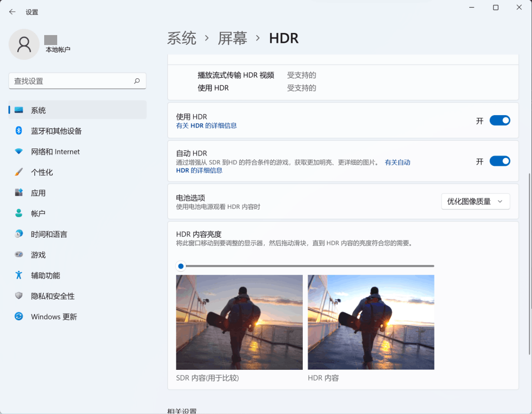532x414 pixels.
Task: Click the 使用电池电源观看 HDR 内容时 text
Action: coord(218,207)
